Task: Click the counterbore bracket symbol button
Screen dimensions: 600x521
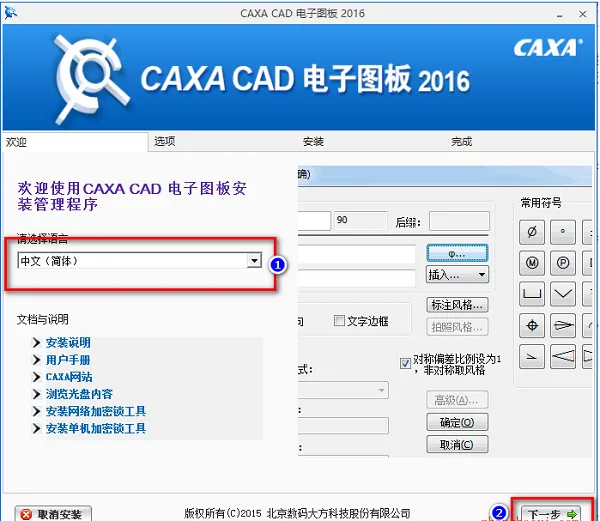Action: click(x=532, y=294)
